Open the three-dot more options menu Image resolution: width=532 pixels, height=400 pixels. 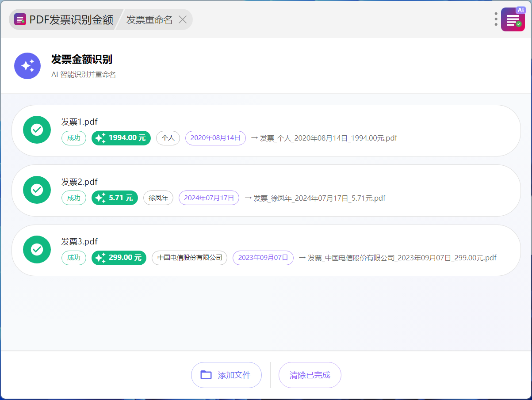[x=496, y=19]
